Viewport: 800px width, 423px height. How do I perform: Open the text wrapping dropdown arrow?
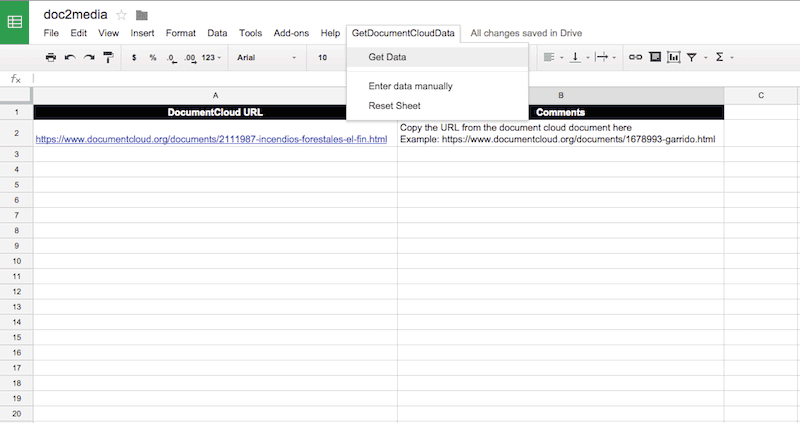(x=614, y=58)
